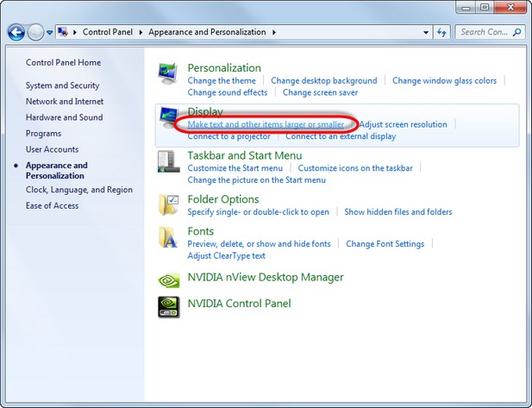The image size is (532, 408).
Task: Click the Control Panel icon in address bar
Action: 63,32
